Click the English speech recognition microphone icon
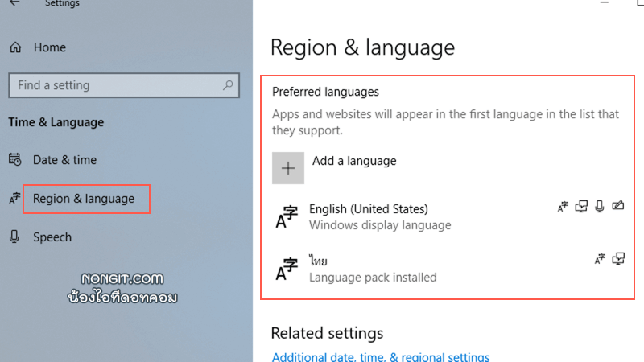 click(600, 206)
